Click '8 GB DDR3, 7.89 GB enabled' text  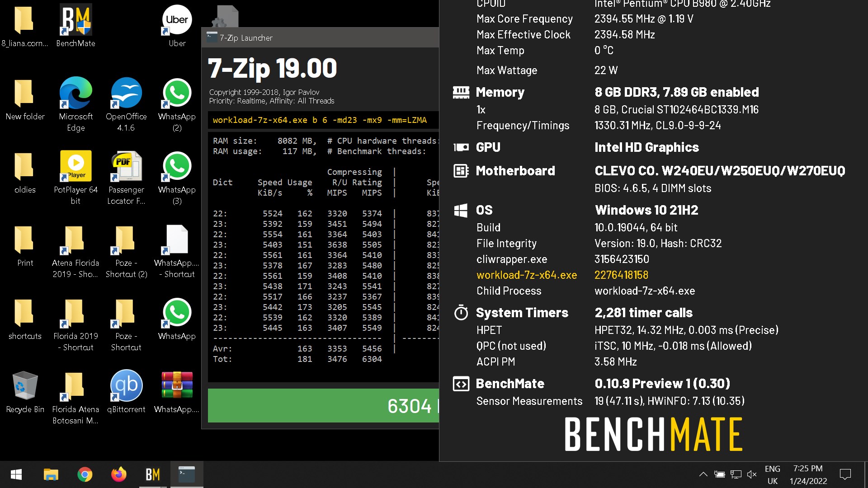pyautogui.click(x=677, y=92)
